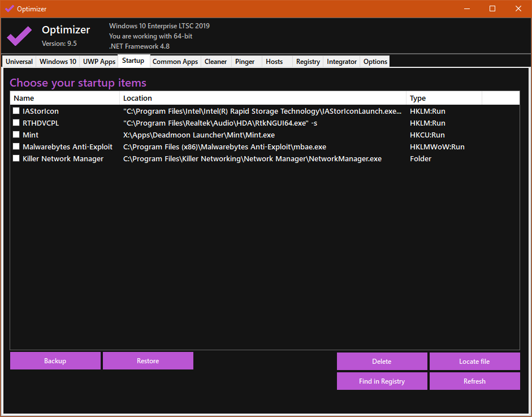532x417 pixels.
Task: Go to the UWP Apps tab
Action: [x=99, y=62]
